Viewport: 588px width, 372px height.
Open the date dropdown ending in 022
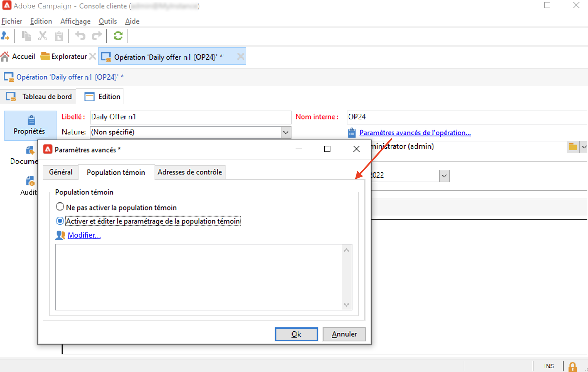(444, 176)
